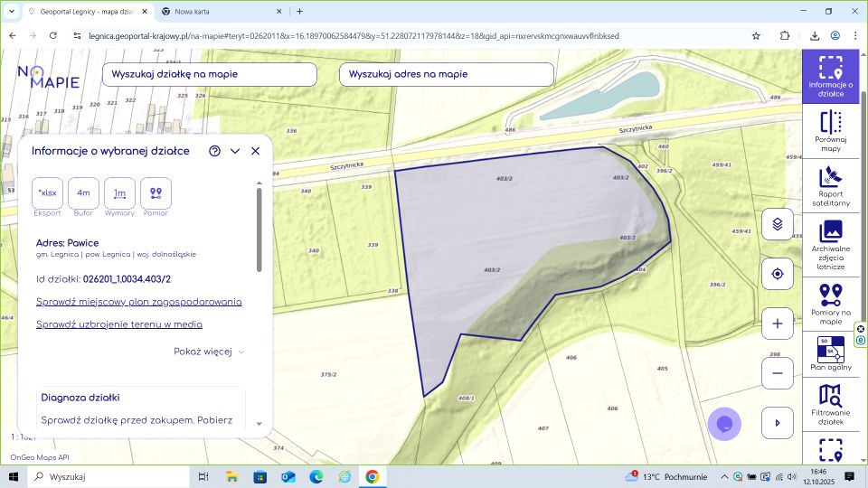Screen dimensions: 868x488
Task: Expand the right-side arrow panel button
Action: click(777, 422)
